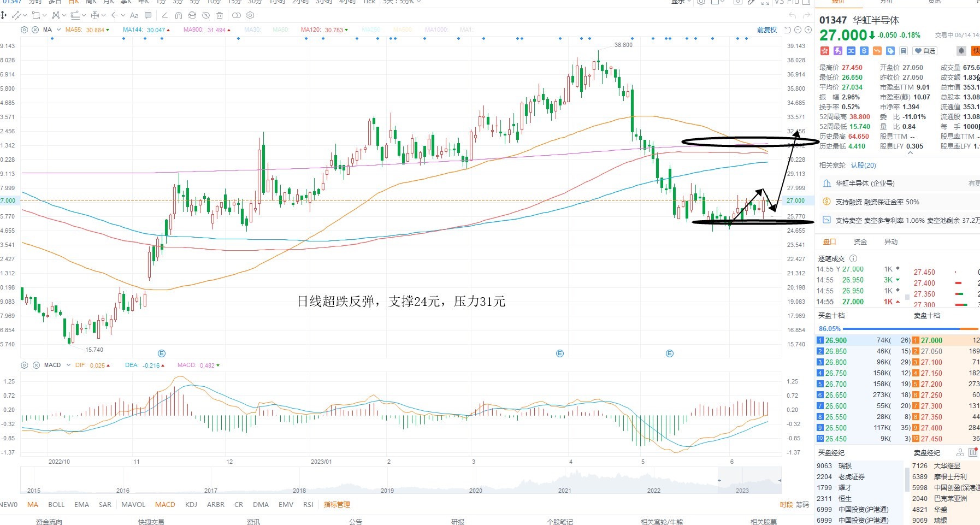This screenshot has width=980, height=525.
Task: Zoom in chart with plus icon
Action: 808,30
